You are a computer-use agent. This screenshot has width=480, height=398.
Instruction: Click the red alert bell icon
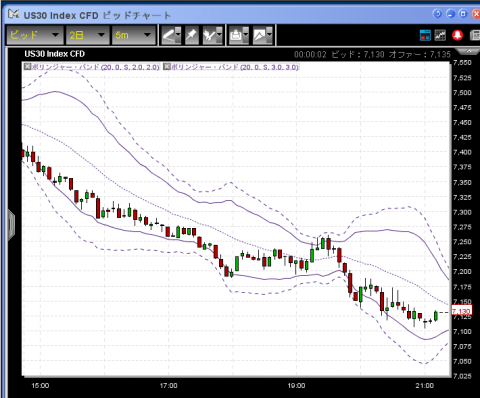(x=457, y=35)
